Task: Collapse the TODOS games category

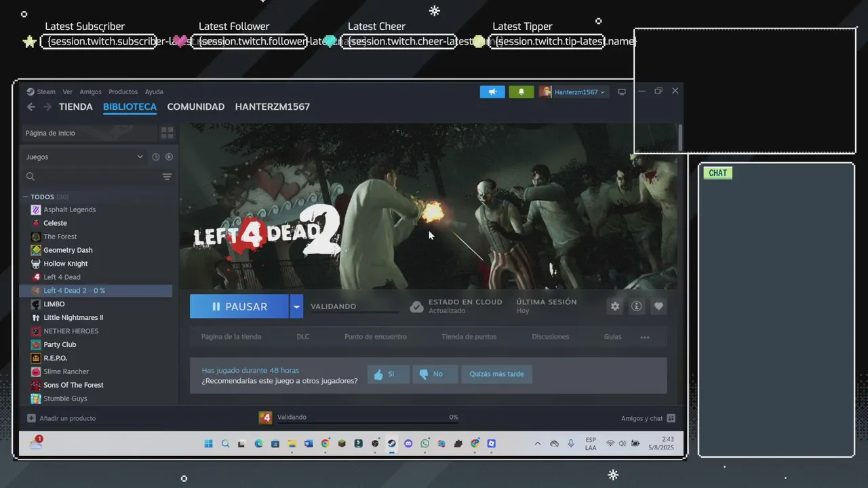Action: [26, 197]
